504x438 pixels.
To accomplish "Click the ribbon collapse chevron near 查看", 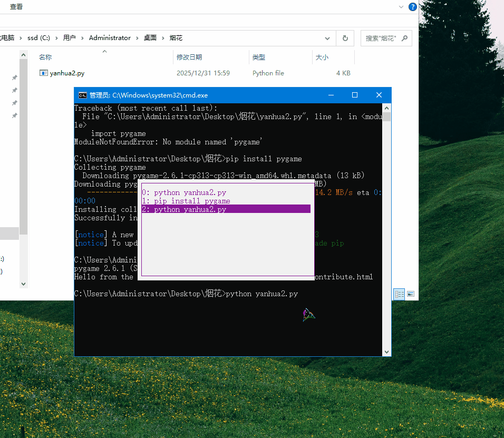I will coord(401,7).
